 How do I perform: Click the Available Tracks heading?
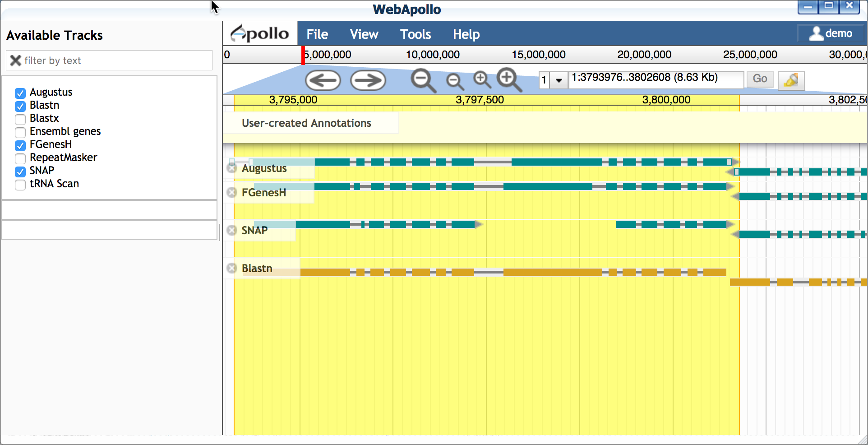coord(55,35)
